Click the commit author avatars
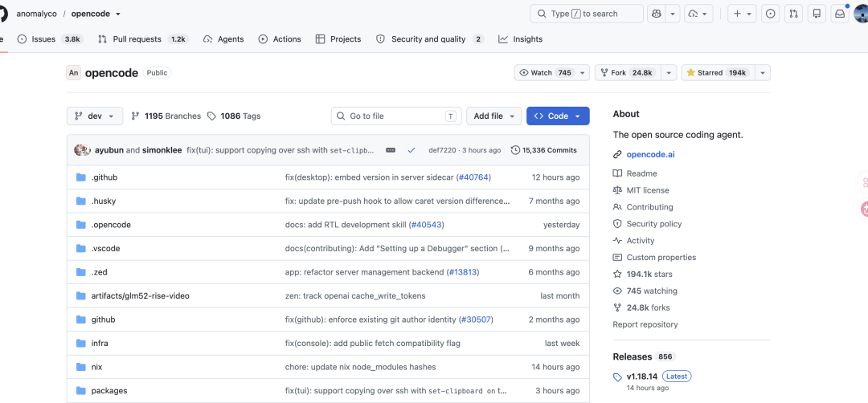The height and width of the screenshot is (403, 868). 83,150
